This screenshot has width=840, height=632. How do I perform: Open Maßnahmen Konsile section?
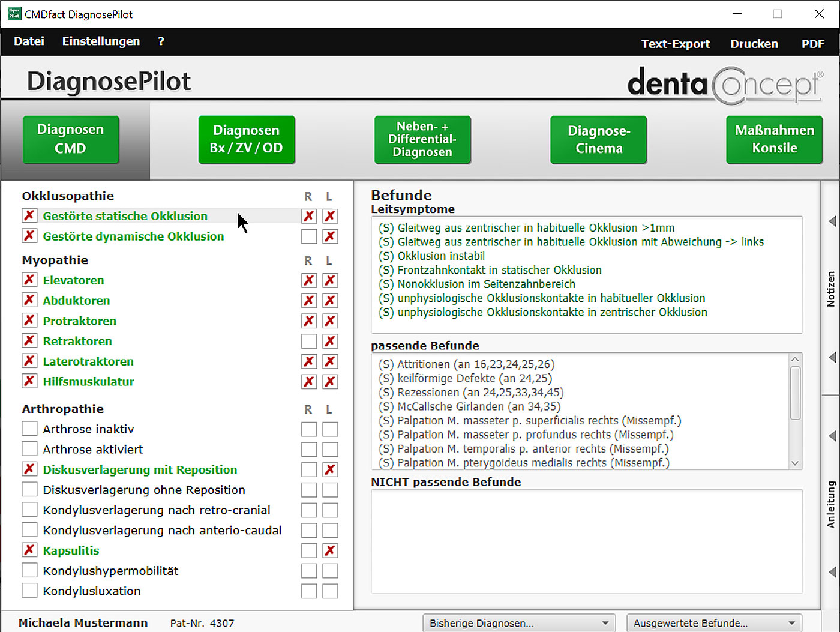[x=774, y=139]
